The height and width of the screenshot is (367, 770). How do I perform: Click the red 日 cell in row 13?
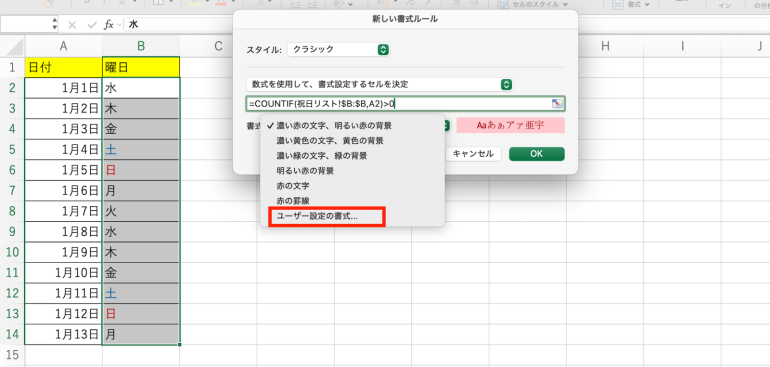coord(141,314)
